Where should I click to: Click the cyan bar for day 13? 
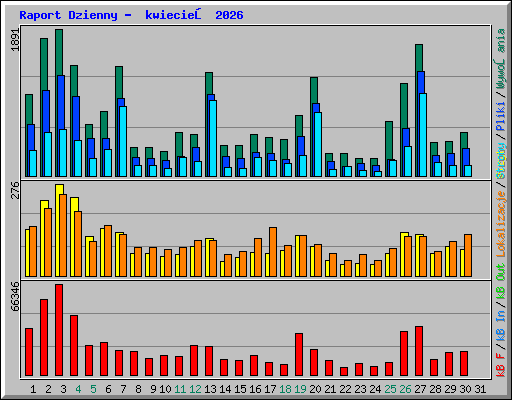213,138
